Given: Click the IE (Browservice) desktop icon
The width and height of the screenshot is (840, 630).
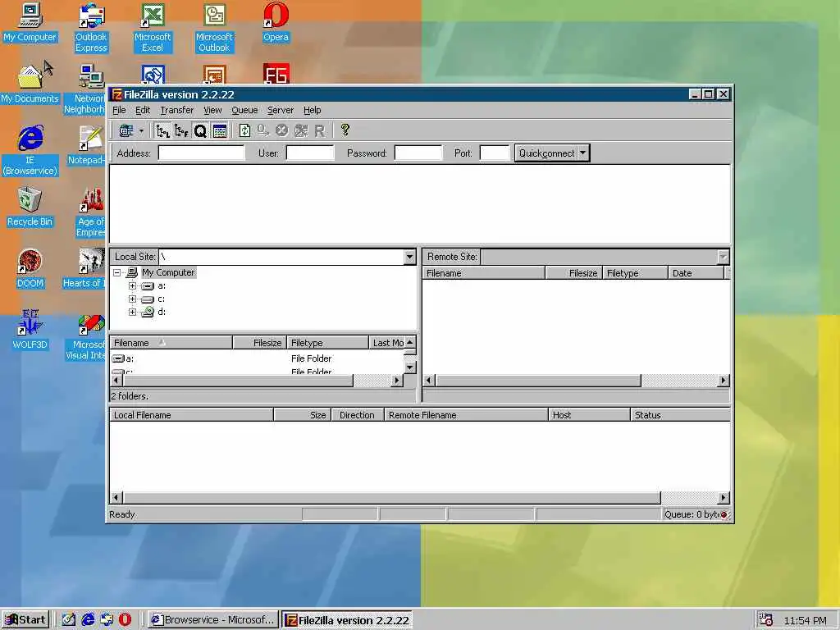Looking at the screenshot, I should (30, 151).
